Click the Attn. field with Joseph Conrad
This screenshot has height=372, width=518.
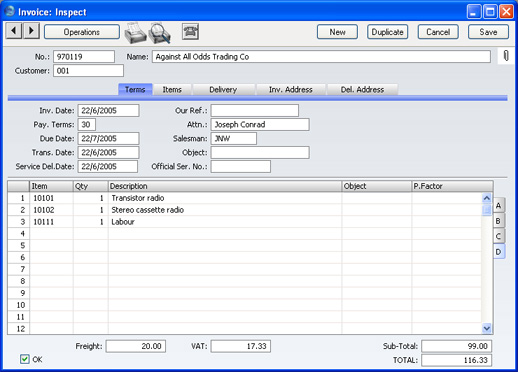click(260, 125)
